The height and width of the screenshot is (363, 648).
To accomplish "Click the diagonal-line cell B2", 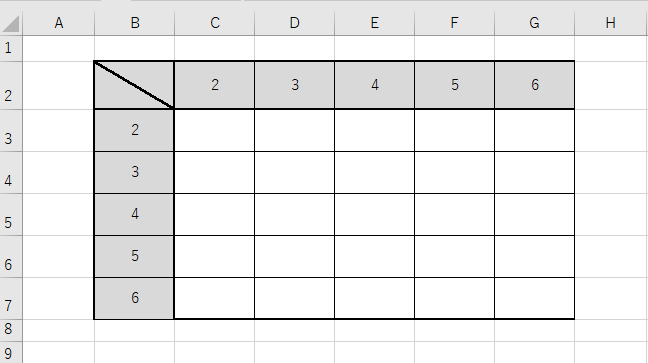I will 134,85.
